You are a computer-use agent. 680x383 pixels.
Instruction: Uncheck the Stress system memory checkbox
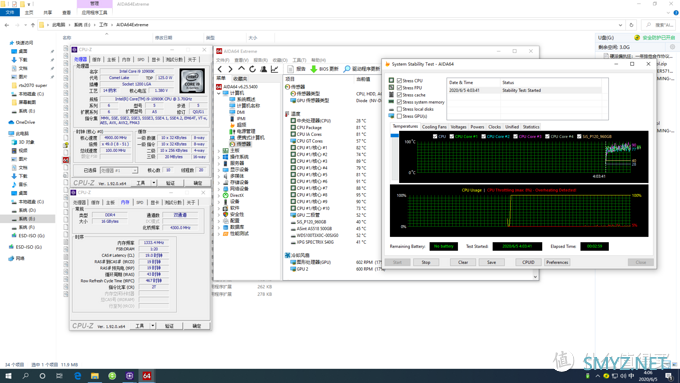click(x=399, y=102)
